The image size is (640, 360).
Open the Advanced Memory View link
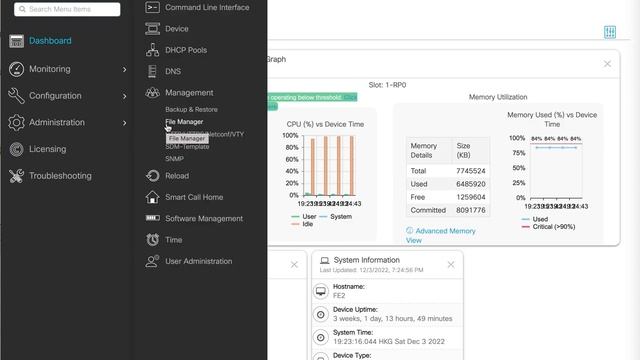tap(441, 236)
